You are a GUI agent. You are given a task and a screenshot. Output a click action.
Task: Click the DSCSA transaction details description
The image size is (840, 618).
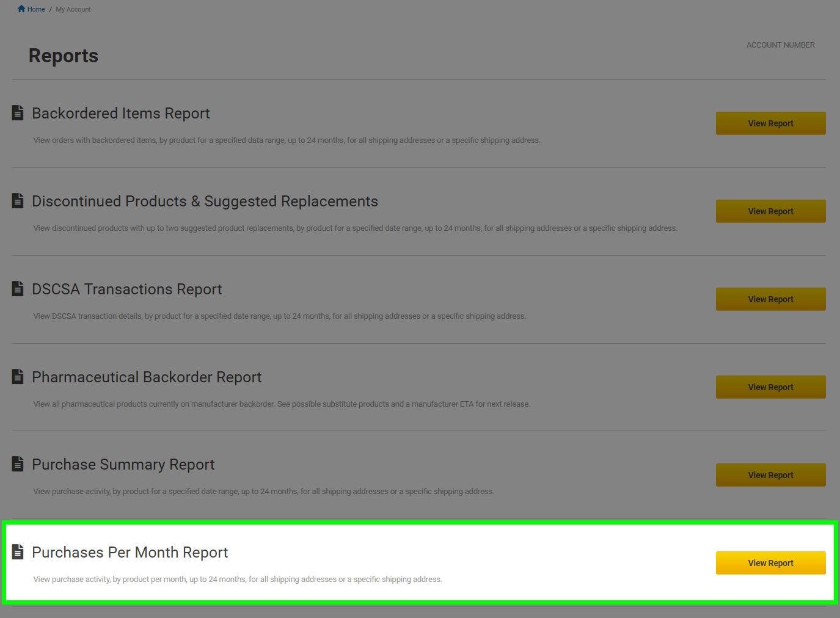coord(280,316)
